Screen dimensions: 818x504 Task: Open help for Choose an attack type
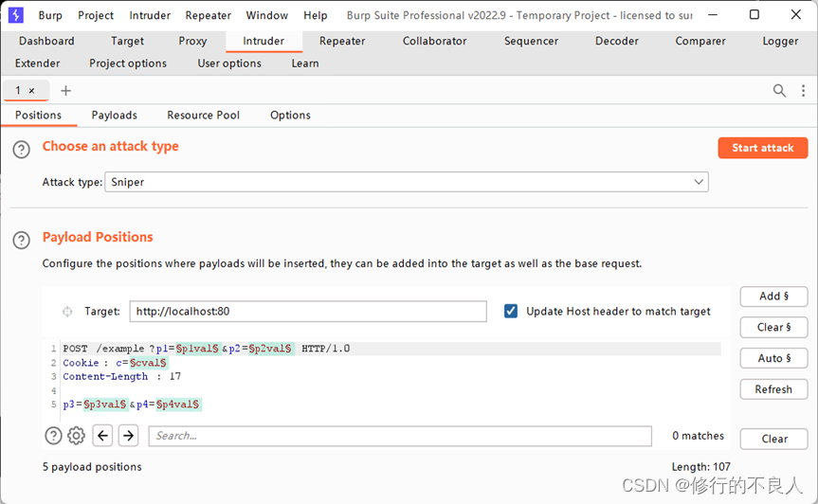22,150
